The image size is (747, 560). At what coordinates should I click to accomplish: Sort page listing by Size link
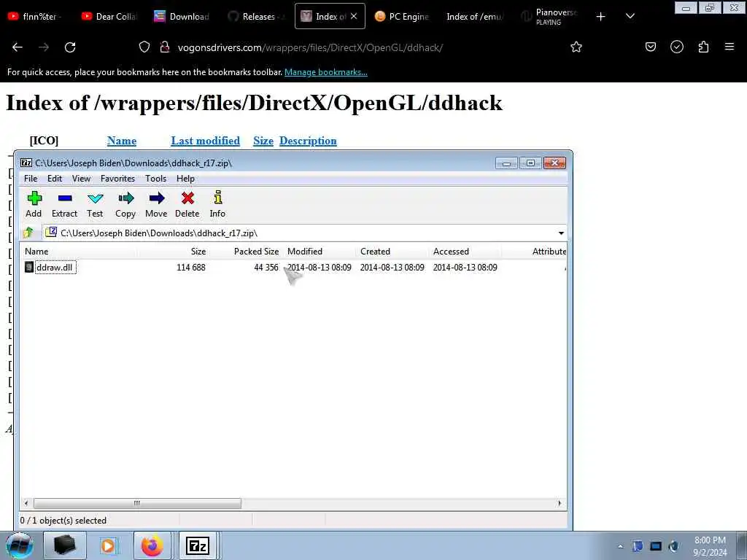(263, 141)
